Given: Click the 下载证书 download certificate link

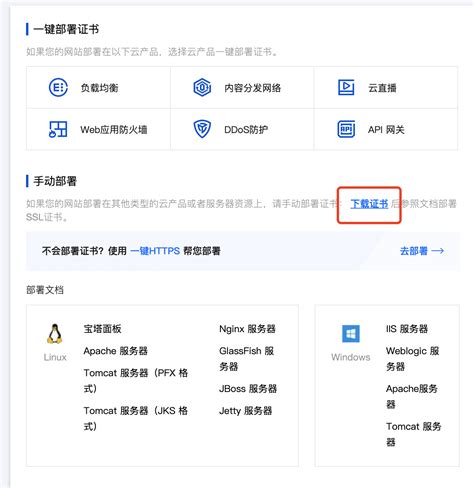Looking at the screenshot, I should tap(369, 204).
